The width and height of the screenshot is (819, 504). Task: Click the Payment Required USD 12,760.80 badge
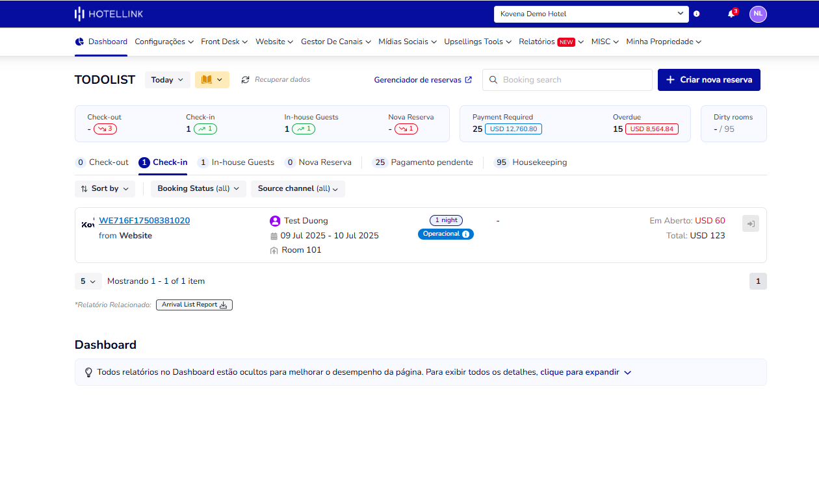pyautogui.click(x=513, y=129)
